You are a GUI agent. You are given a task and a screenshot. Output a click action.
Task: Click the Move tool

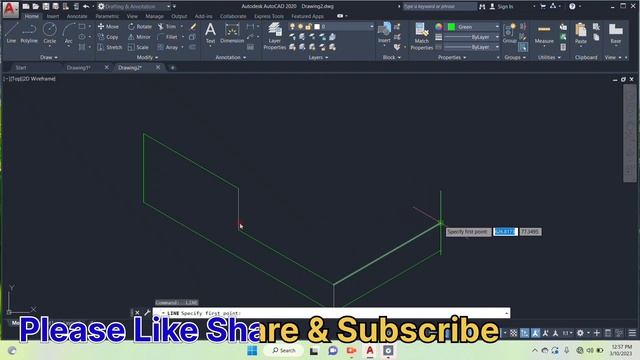coord(108,27)
